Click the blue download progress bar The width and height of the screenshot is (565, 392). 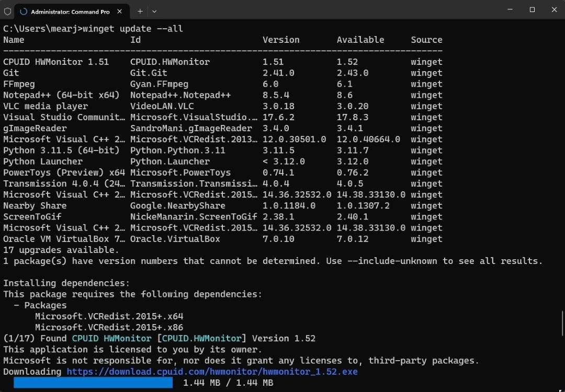93,383
